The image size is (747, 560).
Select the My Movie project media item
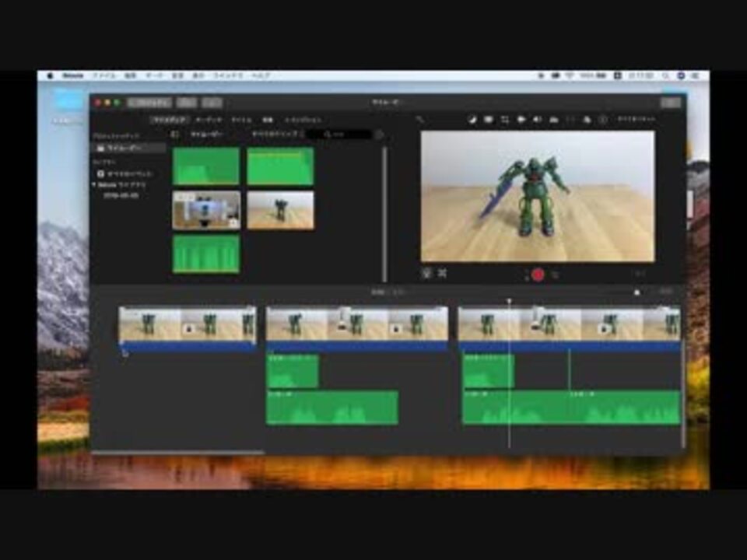coord(129,148)
